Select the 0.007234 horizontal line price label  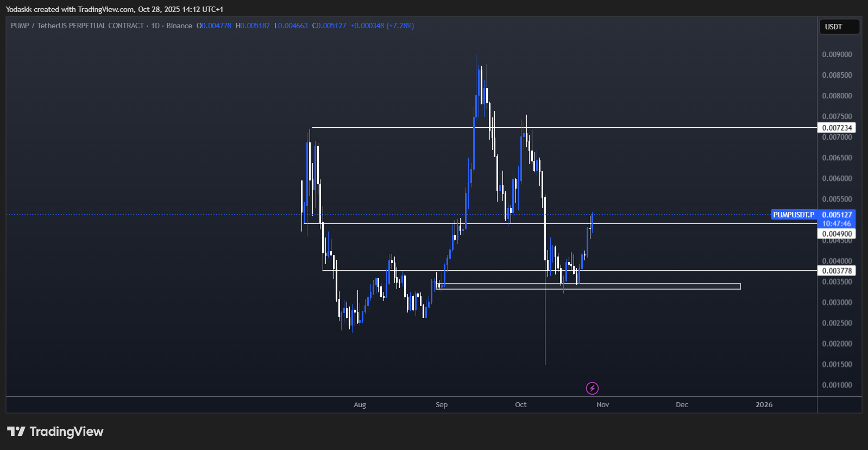(x=837, y=128)
